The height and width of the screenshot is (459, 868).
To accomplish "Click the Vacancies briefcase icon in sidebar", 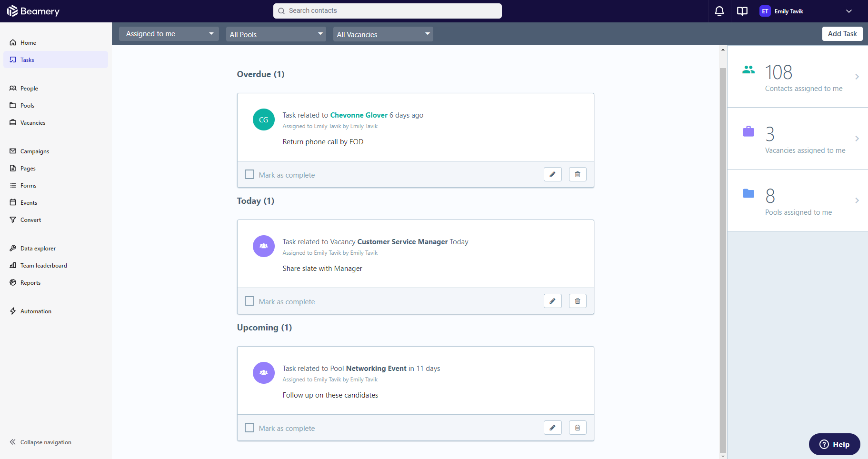I will [13, 122].
